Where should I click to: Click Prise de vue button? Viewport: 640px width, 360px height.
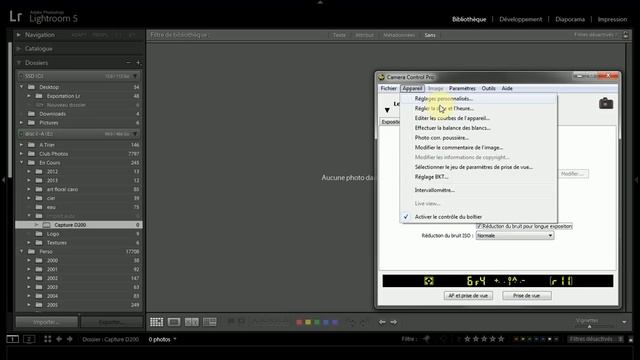click(527, 296)
